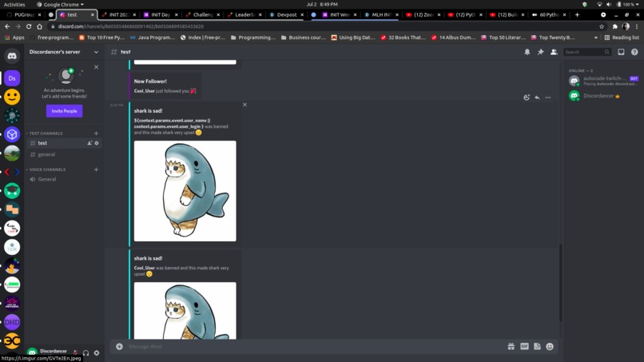Select Discordancer in member list
Viewport: 644px width, 362px height.
click(x=603, y=96)
